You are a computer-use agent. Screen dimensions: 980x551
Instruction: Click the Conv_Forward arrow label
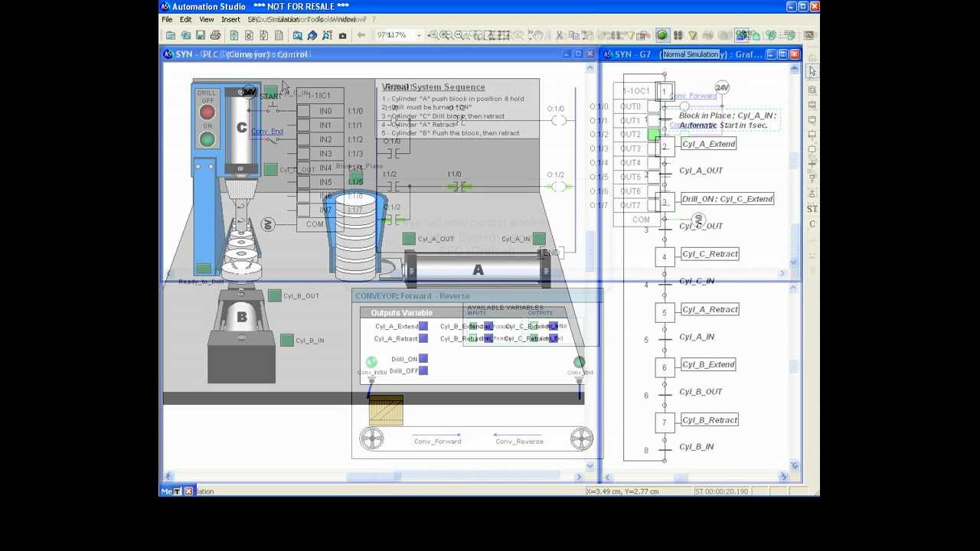click(437, 442)
